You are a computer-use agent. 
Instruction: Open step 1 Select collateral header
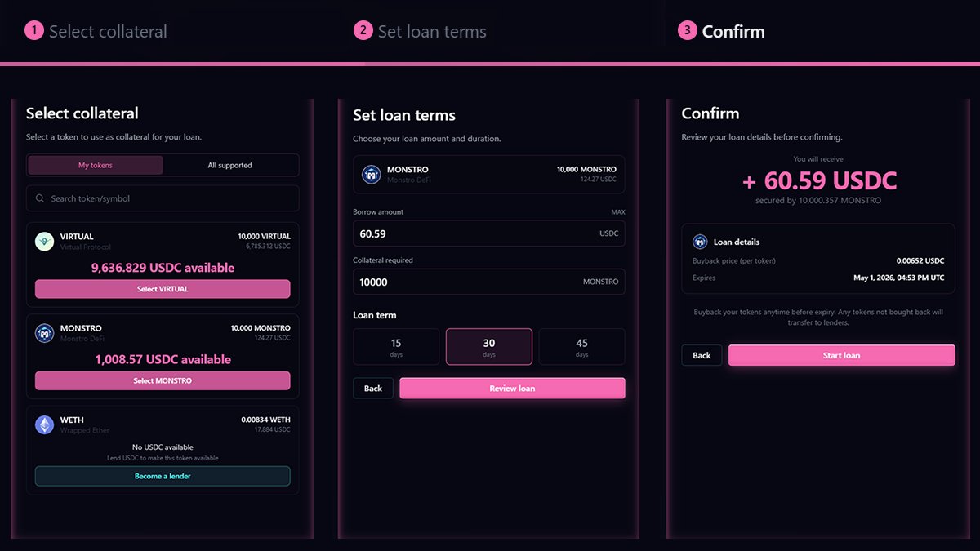(96, 32)
